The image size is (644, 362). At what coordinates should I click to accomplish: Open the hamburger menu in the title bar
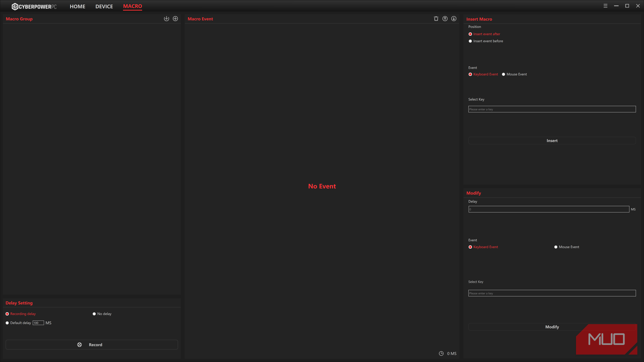click(x=605, y=6)
